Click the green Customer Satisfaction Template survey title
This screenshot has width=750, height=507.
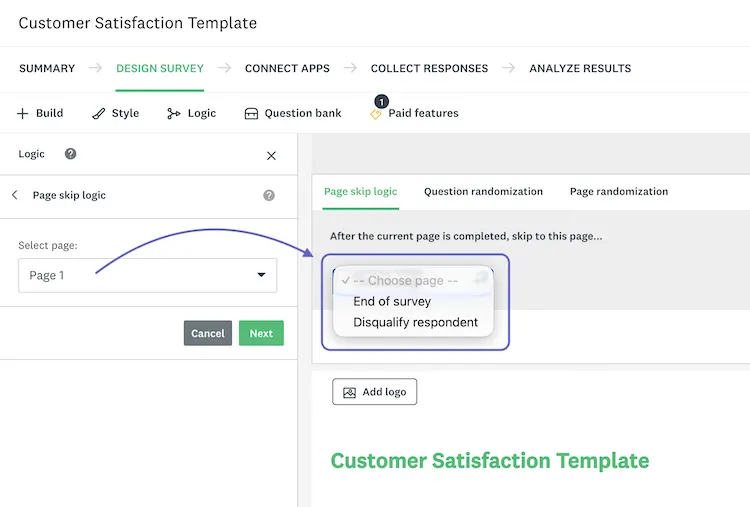[490, 461]
